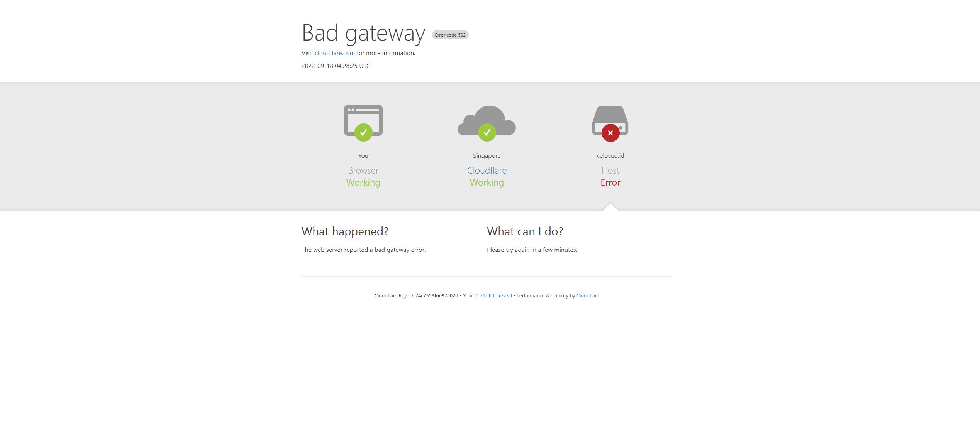
Task: Click the Working status under Browser
Action: [363, 183]
